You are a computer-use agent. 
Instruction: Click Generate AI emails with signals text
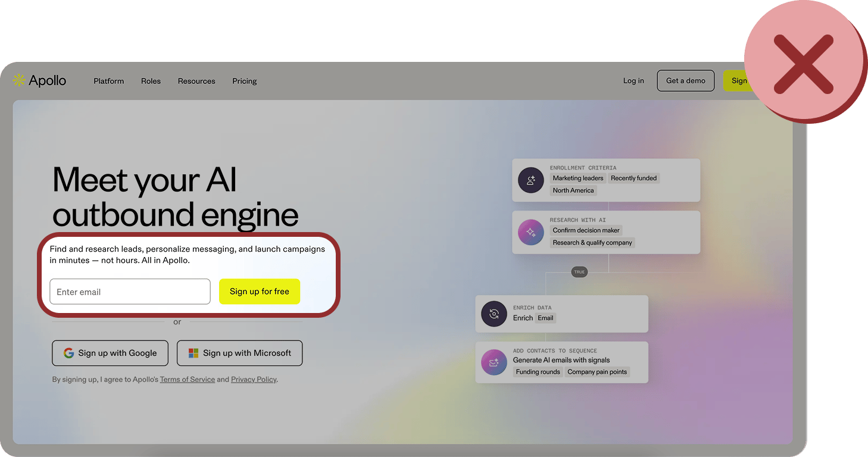(561, 360)
